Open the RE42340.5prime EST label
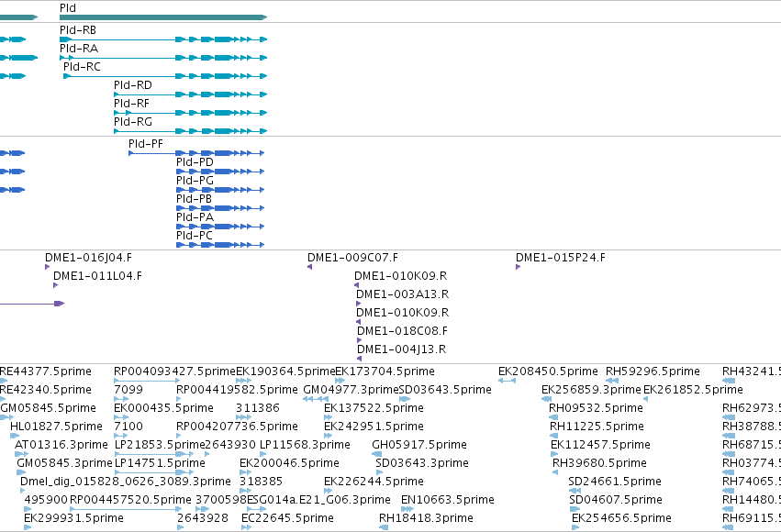The width and height of the screenshot is (781, 532). [x=46, y=390]
